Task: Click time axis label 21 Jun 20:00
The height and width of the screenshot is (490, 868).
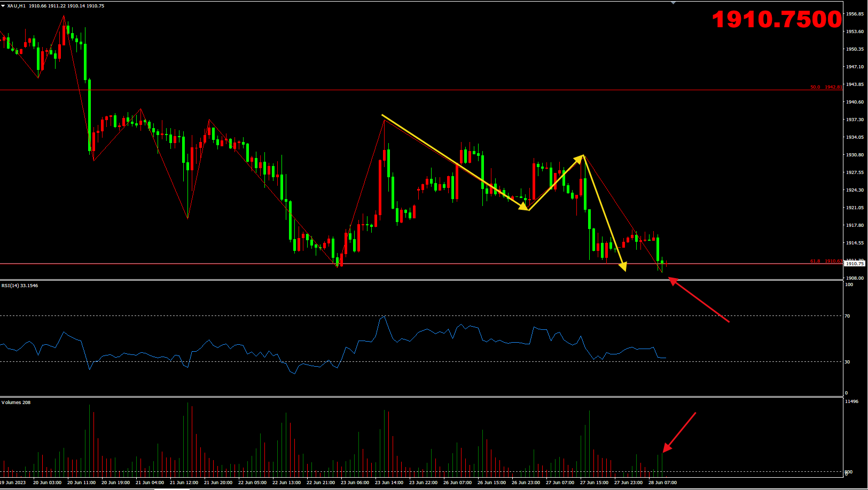Action: click(x=218, y=483)
